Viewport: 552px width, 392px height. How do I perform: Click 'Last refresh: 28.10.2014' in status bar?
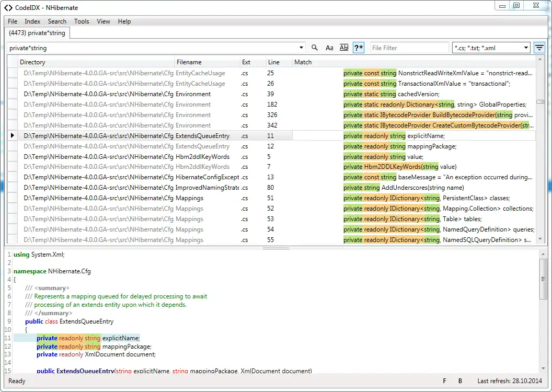(510, 381)
